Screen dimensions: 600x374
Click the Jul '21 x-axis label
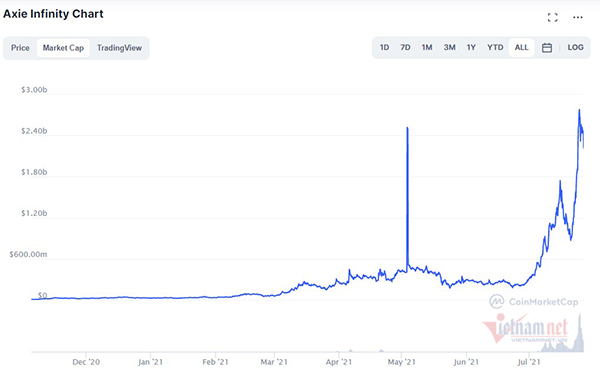(529, 362)
